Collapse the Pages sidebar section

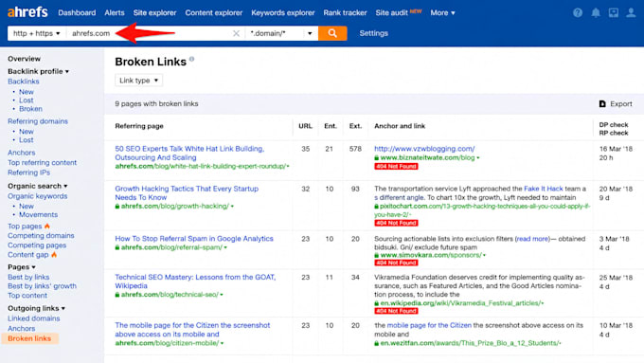click(22, 267)
